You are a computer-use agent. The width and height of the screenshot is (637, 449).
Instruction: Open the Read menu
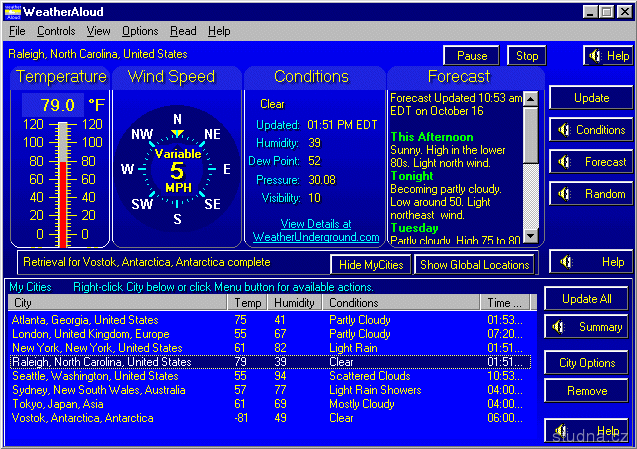[x=183, y=31]
